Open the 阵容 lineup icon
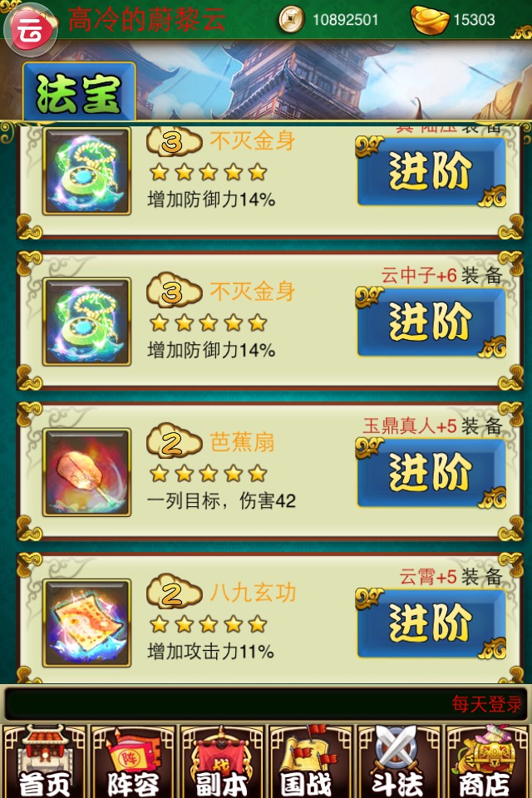This screenshot has height=798, width=532. [x=133, y=761]
